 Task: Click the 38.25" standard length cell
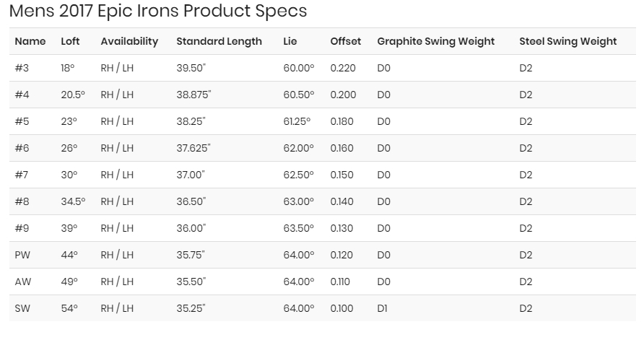(191, 122)
